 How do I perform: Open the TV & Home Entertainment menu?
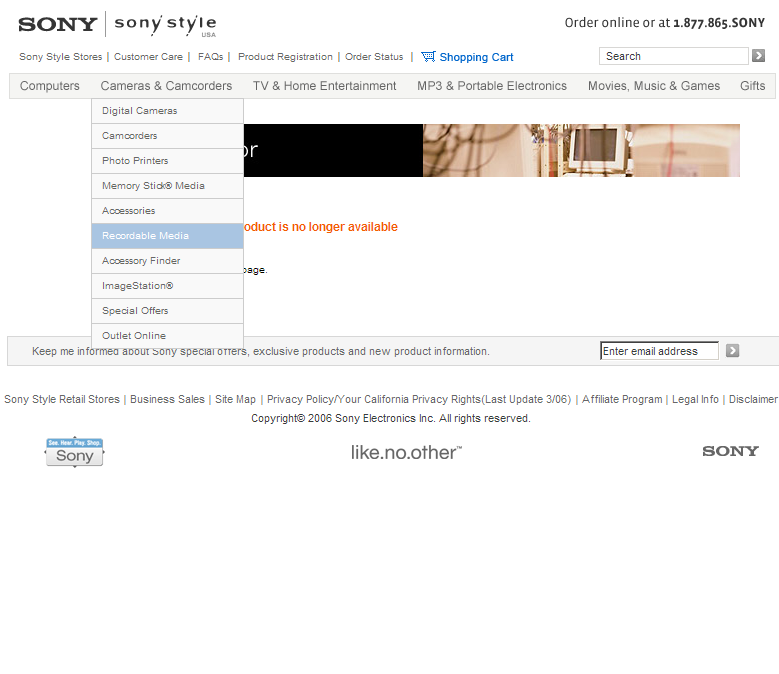(x=324, y=86)
